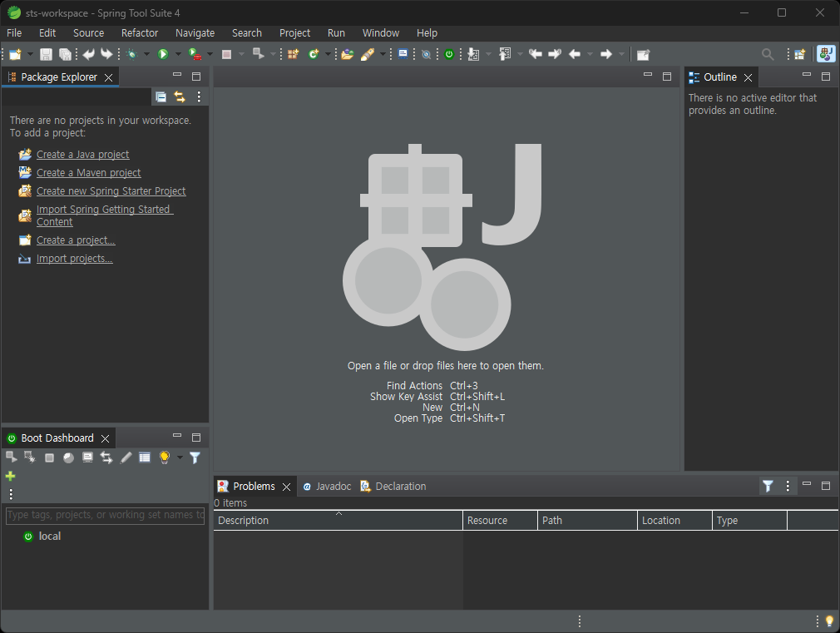Click the Open Type folder icon

click(348, 54)
